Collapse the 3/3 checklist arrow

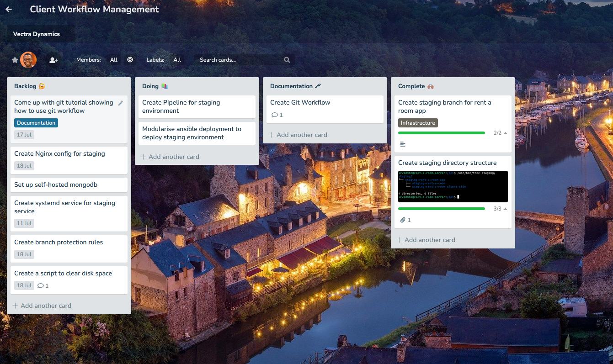pyautogui.click(x=505, y=209)
